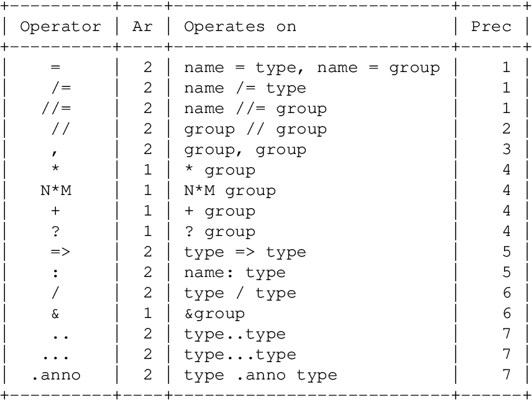Image resolution: width=532 pixels, height=400 pixels.
Task: Click the Operator column header
Action: (x=60, y=26)
